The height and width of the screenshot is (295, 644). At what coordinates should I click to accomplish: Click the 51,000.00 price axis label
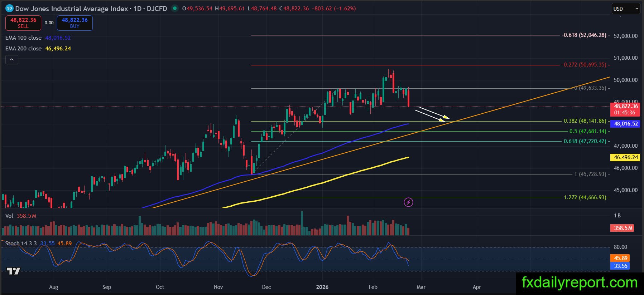coord(626,58)
